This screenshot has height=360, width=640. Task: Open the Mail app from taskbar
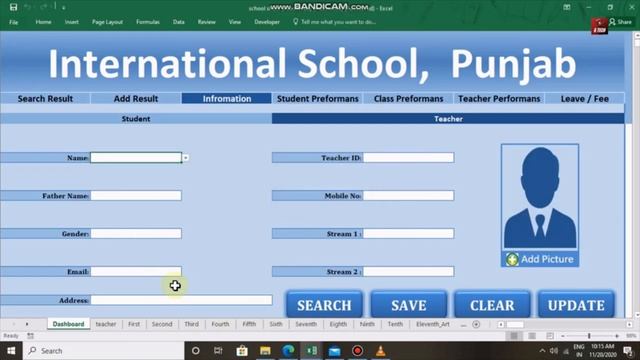click(334, 351)
